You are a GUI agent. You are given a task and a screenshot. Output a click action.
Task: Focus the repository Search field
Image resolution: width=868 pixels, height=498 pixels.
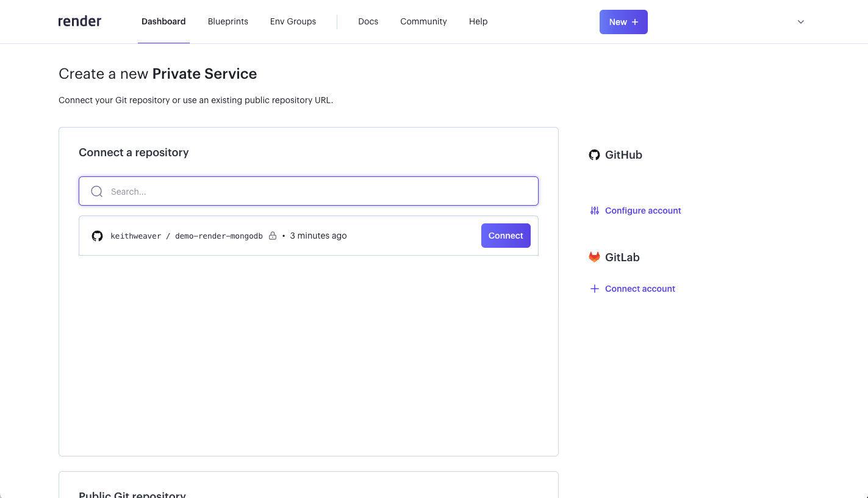[x=317, y=192]
